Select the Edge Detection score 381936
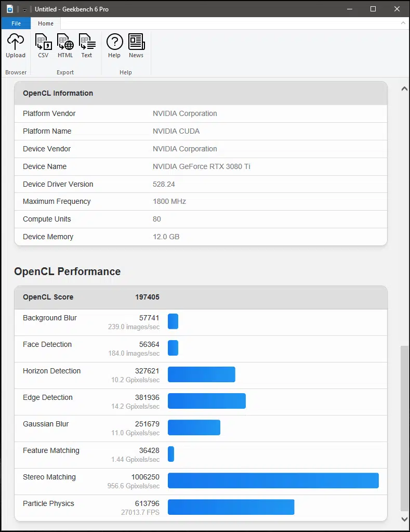This screenshot has height=532, width=410. coord(147,397)
